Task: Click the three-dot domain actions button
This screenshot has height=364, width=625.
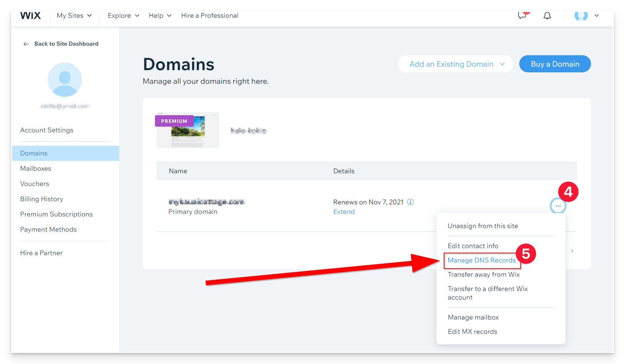Action: [x=558, y=206]
